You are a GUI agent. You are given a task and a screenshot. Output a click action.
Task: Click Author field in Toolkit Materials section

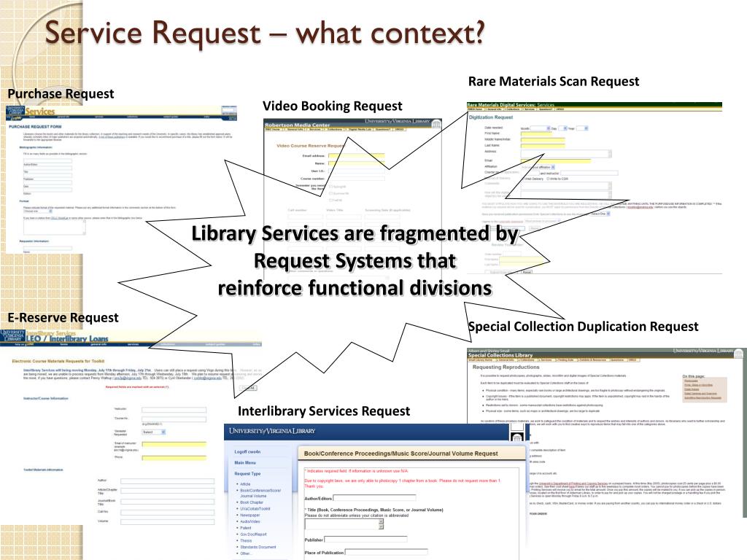coord(167,481)
